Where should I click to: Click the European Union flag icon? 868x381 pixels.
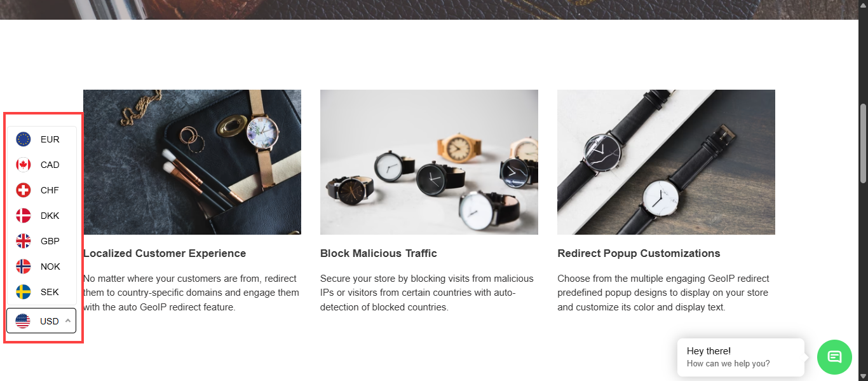tap(24, 139)
